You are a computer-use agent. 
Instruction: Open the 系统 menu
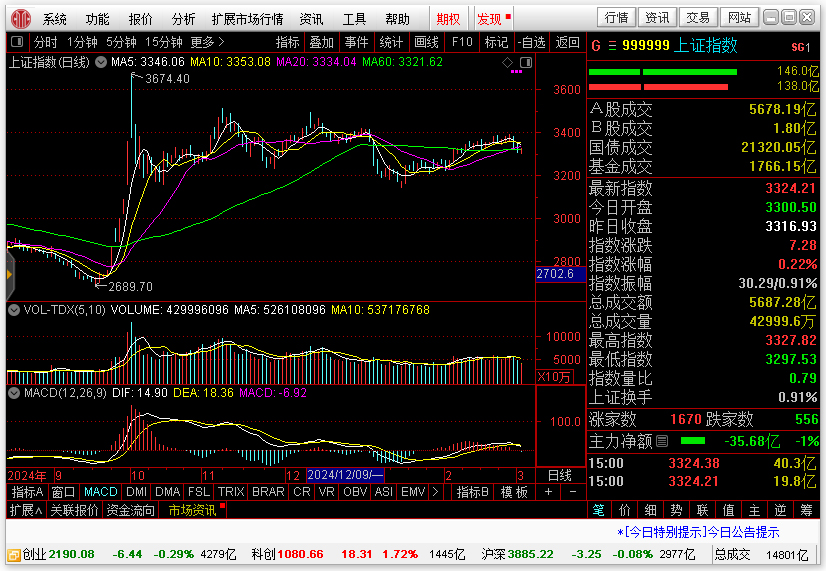55,19
